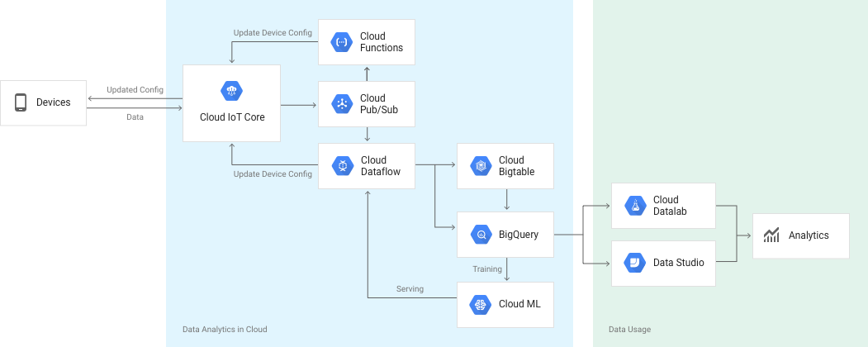Select the 'Data Analytics in Cloud' caption
This screenshot has height=347, width=868.
225,330
